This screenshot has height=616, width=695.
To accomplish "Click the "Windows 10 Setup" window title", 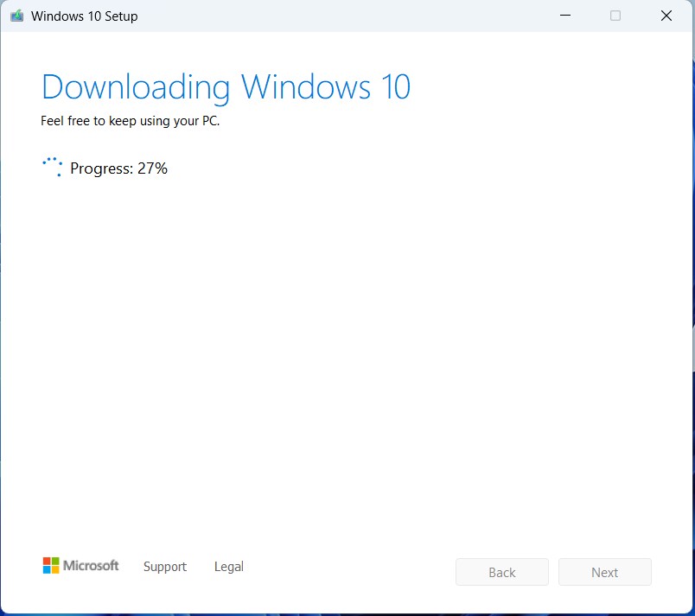I will pos(84,16).
